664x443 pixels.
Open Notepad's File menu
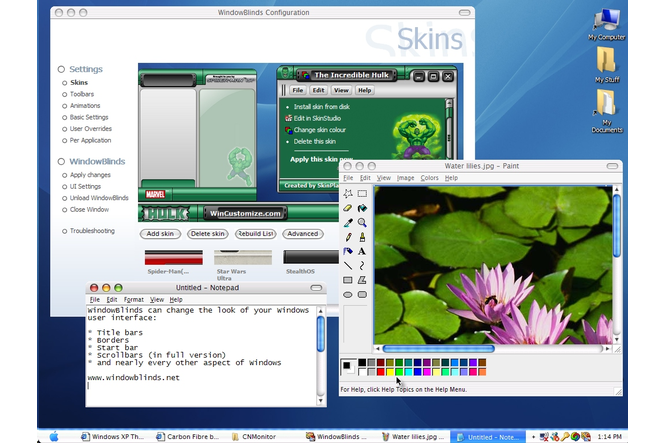click(94, 299)
